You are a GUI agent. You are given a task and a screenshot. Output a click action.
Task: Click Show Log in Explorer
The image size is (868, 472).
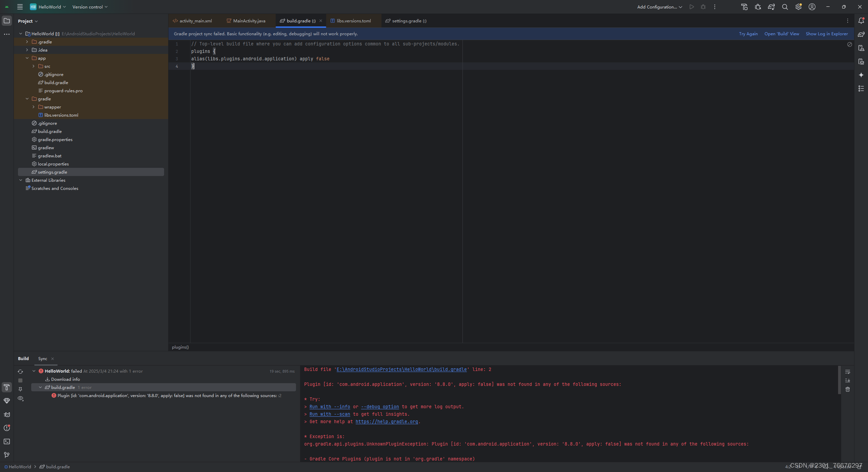(x=827, y=34)
